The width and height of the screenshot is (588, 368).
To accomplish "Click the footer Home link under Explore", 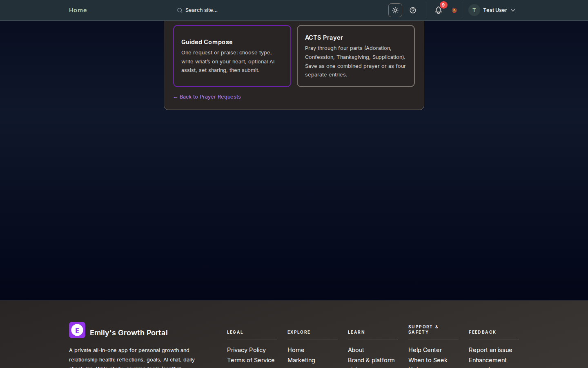I will click(x=296, y=350).
